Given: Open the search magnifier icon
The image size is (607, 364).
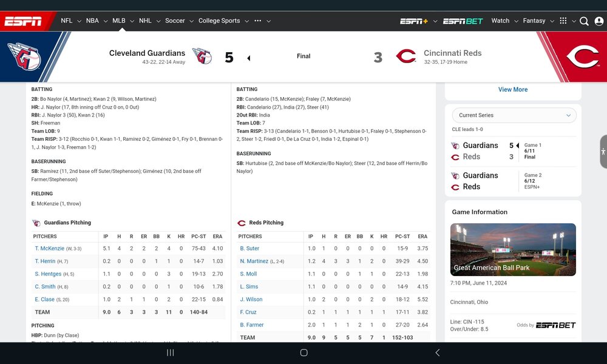Looking at the screenshot, I should pos(584,21).
